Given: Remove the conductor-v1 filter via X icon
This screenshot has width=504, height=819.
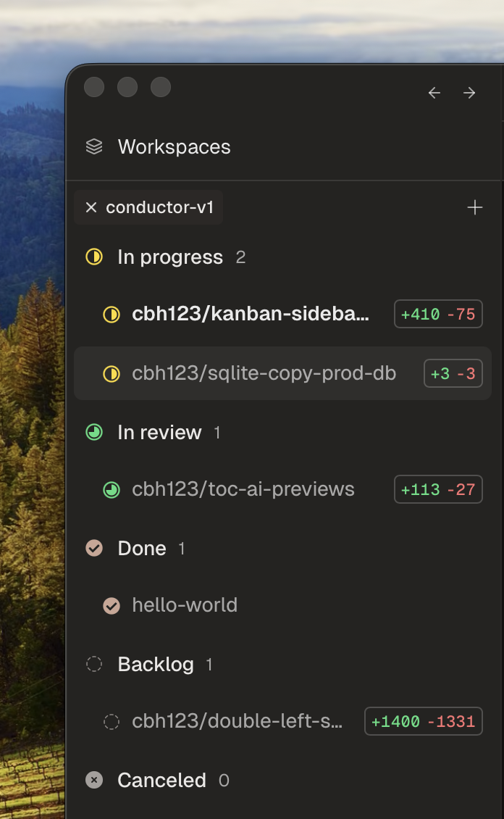Looking at the screenshot, I should [91, 208].
